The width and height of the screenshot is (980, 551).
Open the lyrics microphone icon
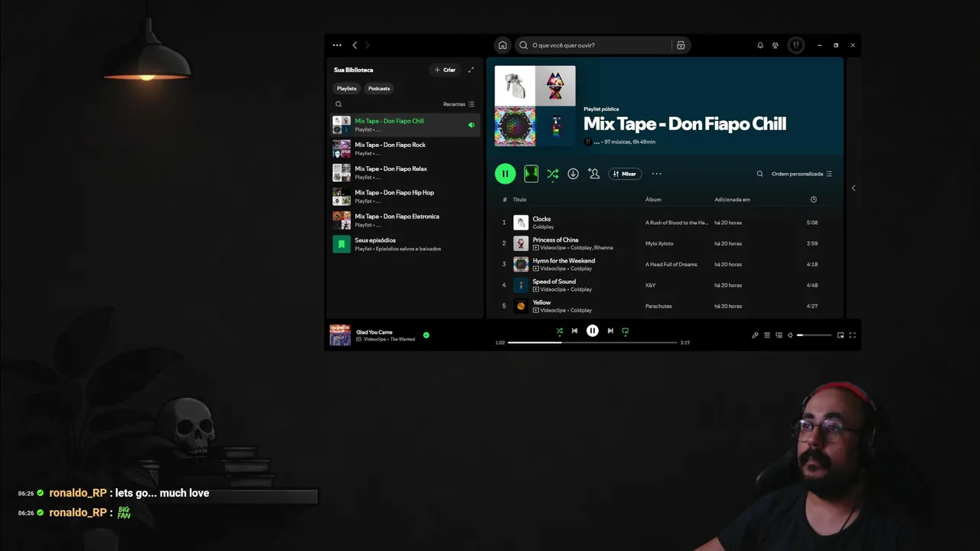coord(755,335)
